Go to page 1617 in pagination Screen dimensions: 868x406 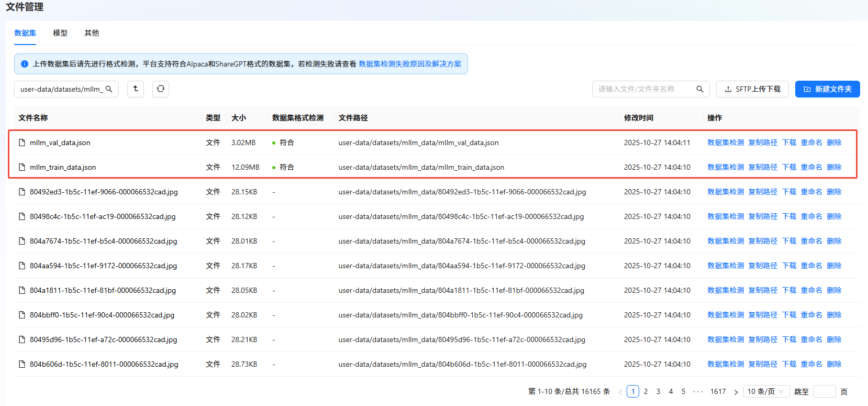(x=718, y=391)
